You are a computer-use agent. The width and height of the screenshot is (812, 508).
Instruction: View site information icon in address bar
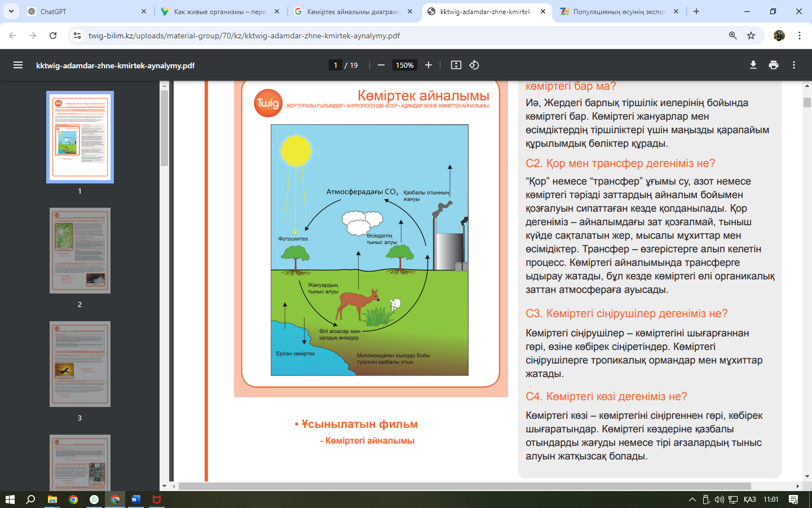(x=78, y=36)
